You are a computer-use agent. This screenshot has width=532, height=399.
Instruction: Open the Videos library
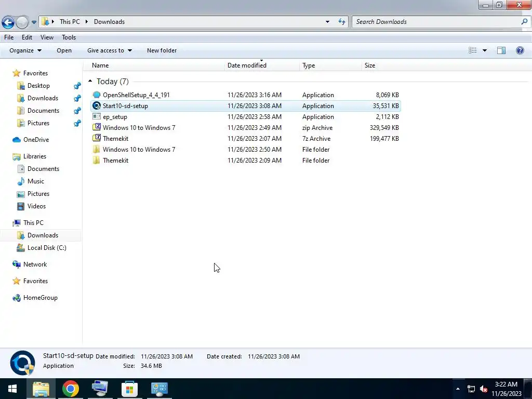(x=36, y=206)
